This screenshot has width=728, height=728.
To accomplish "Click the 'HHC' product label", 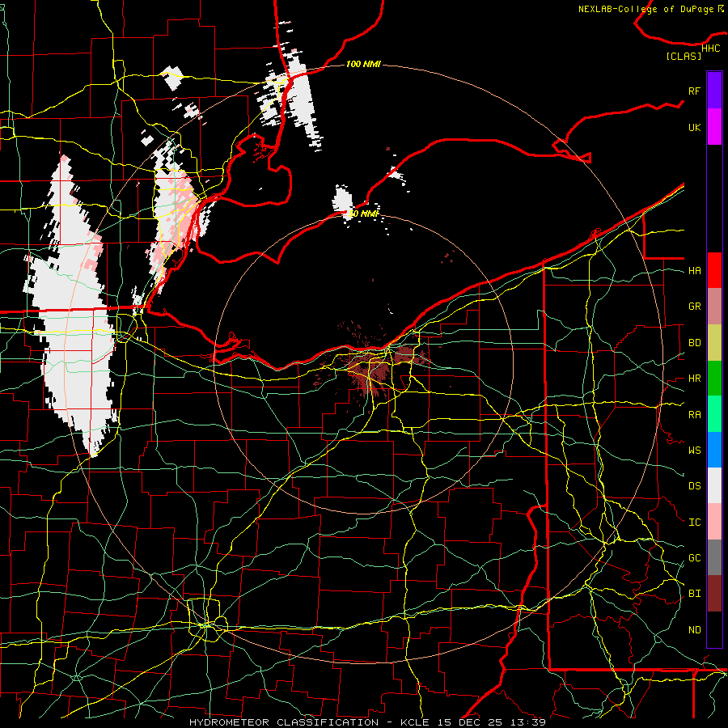I will tap(711, 49).
